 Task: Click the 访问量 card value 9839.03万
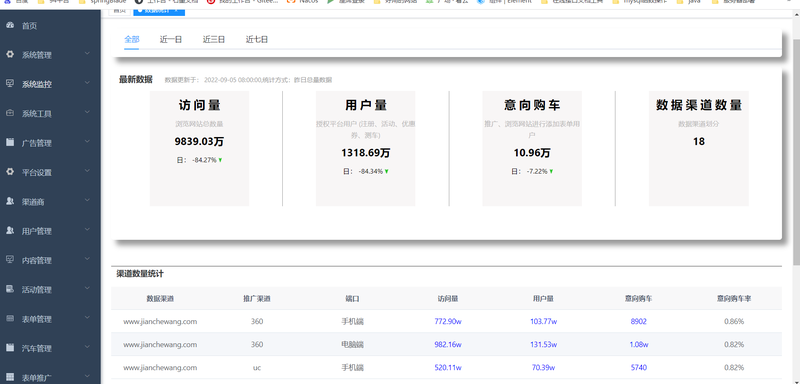[199, 141]
